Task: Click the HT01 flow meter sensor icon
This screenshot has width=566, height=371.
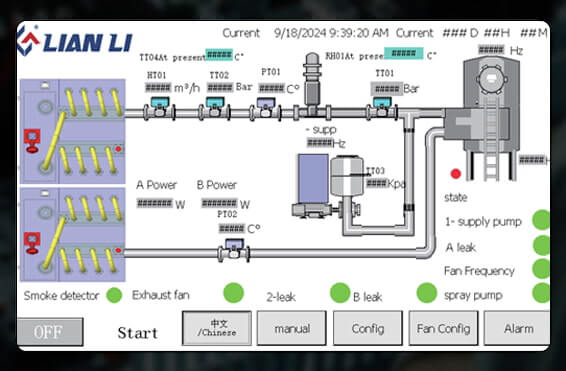Action: tap(159, 108)
